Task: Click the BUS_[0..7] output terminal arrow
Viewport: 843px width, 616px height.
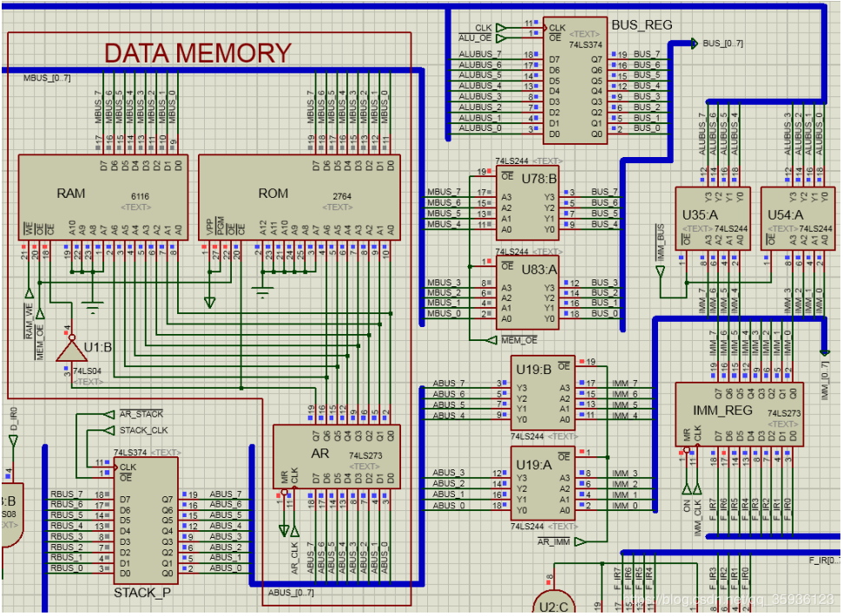Action: point(694,43)
